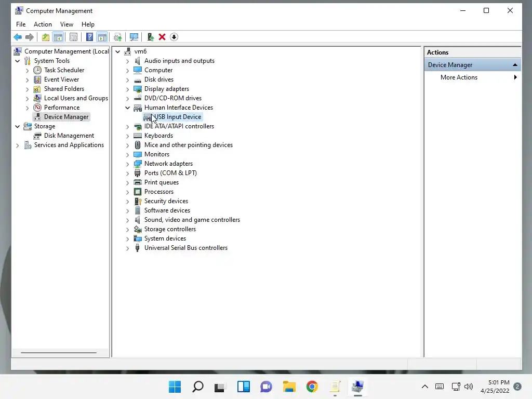Click Scan for hardware changes monitor icon
The width and height of the screenshot is (532, 399).
134,37
